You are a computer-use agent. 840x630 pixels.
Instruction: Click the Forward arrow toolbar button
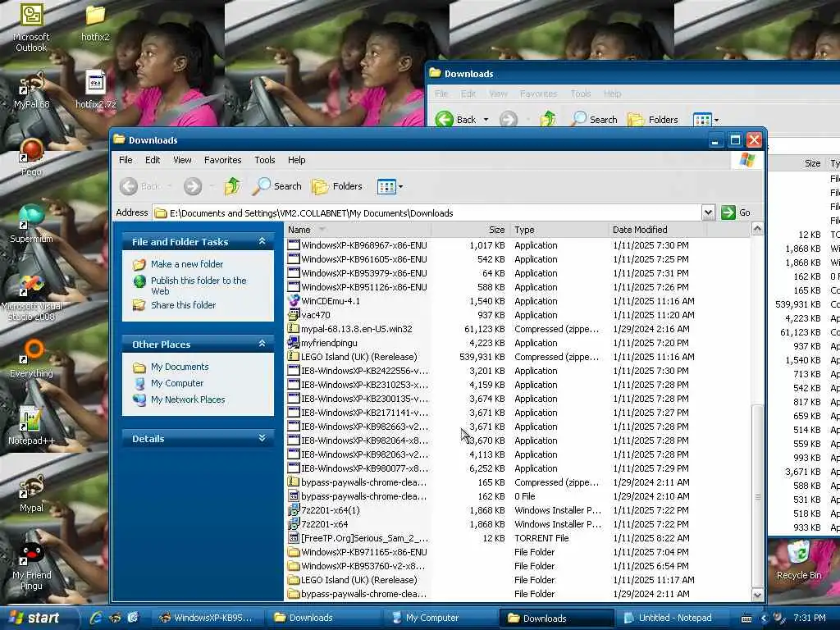pos(193,186)
